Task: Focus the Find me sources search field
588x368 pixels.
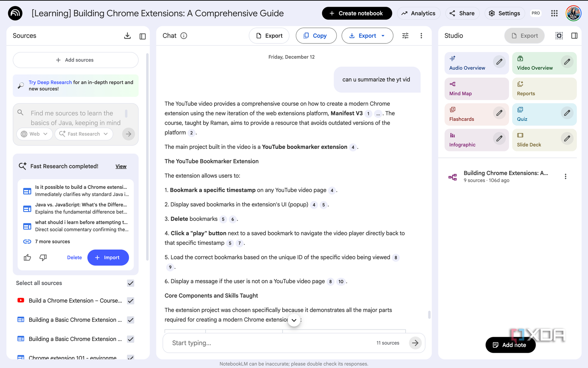Action: (x=76, y=118)
